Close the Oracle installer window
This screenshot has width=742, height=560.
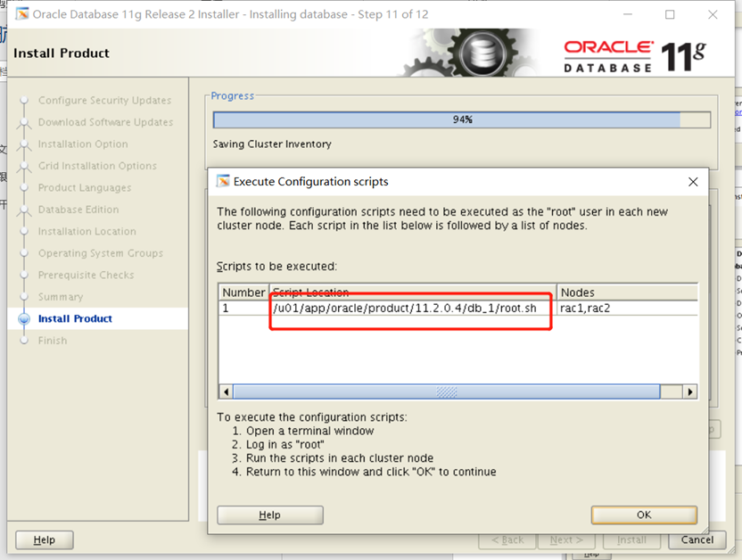coord(713,14)
